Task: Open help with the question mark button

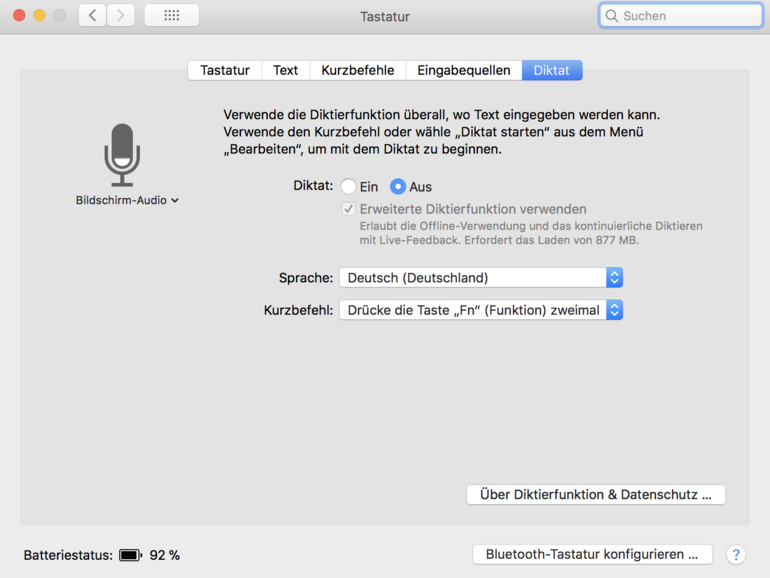Action: click(736, 555)
